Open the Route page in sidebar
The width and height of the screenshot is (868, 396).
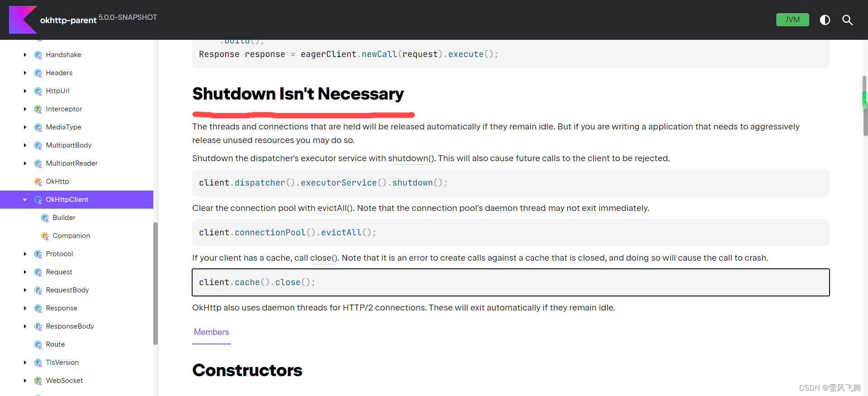[55, 344]
